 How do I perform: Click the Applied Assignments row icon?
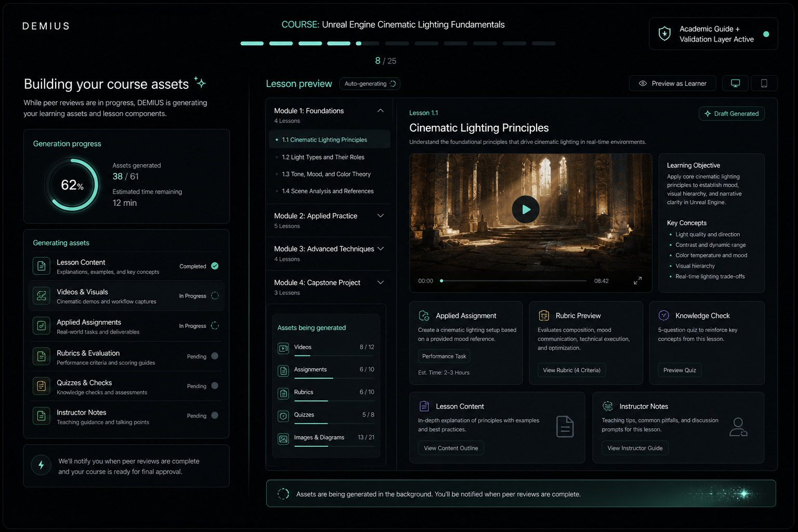point(42,326)
